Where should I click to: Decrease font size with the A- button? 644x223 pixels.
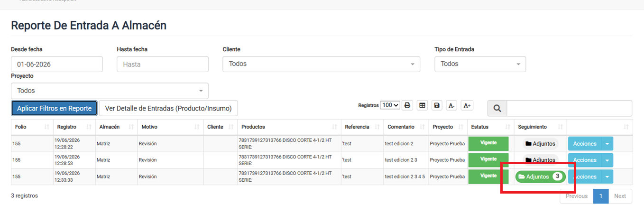451,105
